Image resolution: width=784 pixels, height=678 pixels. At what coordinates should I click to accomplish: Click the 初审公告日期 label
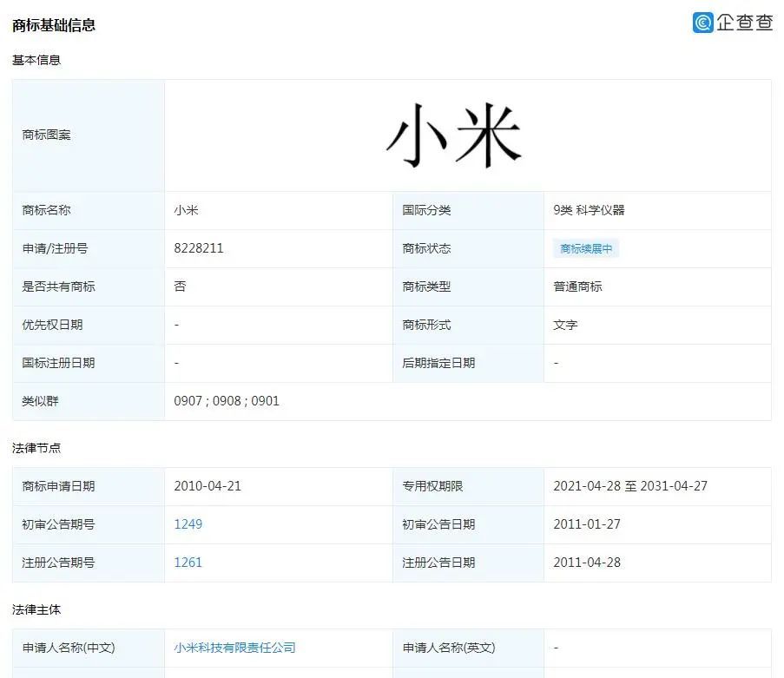[x=438, y=524]
